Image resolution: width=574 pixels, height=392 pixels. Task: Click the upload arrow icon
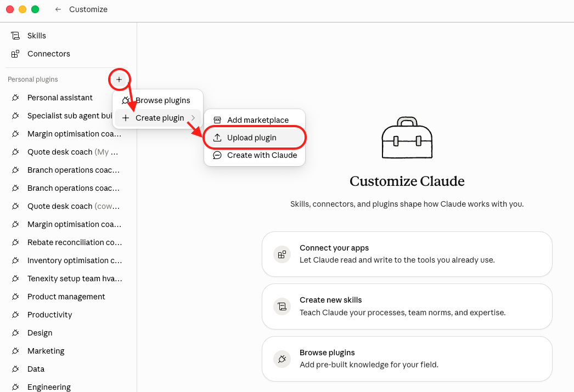tap(217, 138)
